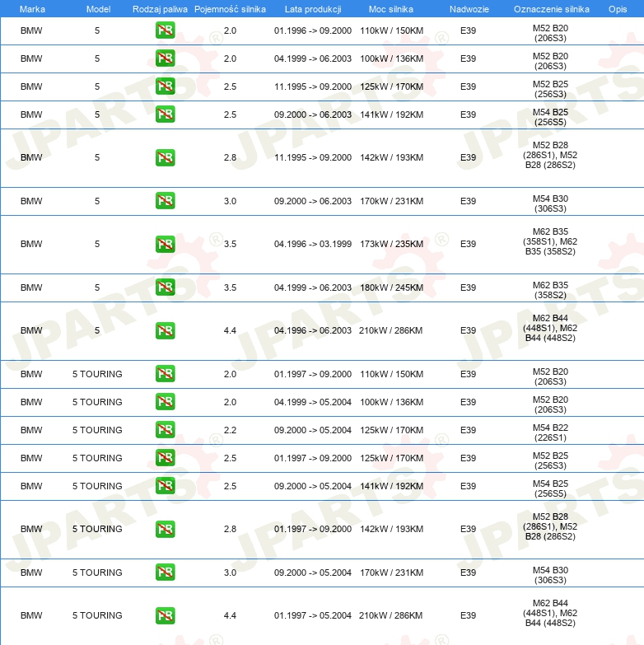Click the Rodzaj paliwa column header
The width and height of the screenshot is (644, 645).
coord(160,8)
